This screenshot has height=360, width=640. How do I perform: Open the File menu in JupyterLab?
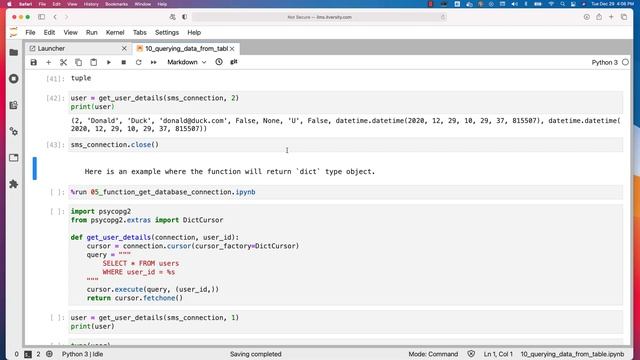pos(30,33)
